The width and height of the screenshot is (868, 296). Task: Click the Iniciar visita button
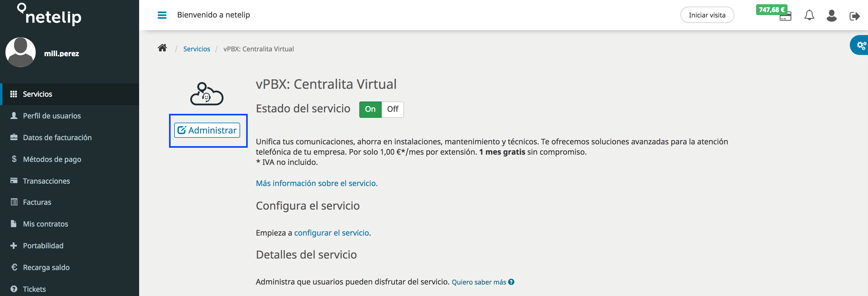pos(707,15)
